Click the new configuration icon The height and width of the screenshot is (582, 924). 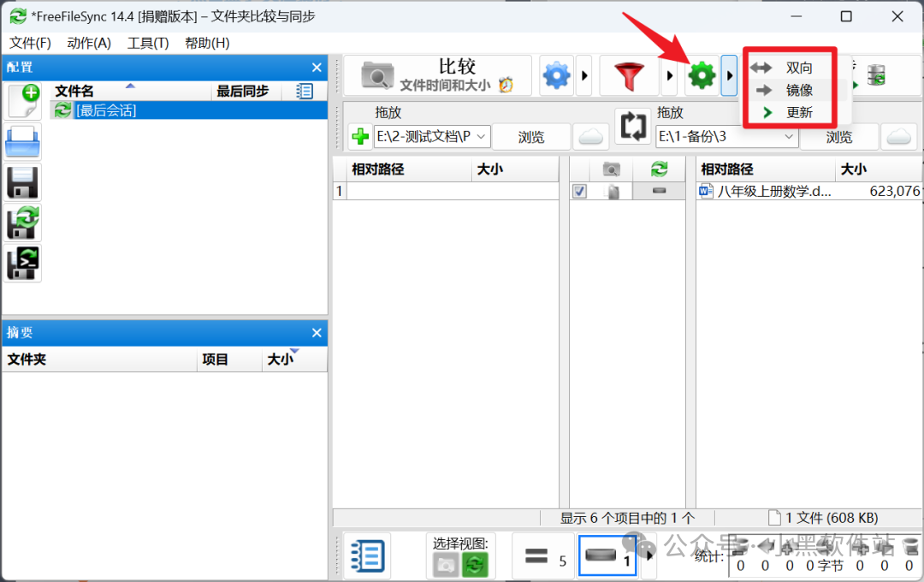[22, 102]
